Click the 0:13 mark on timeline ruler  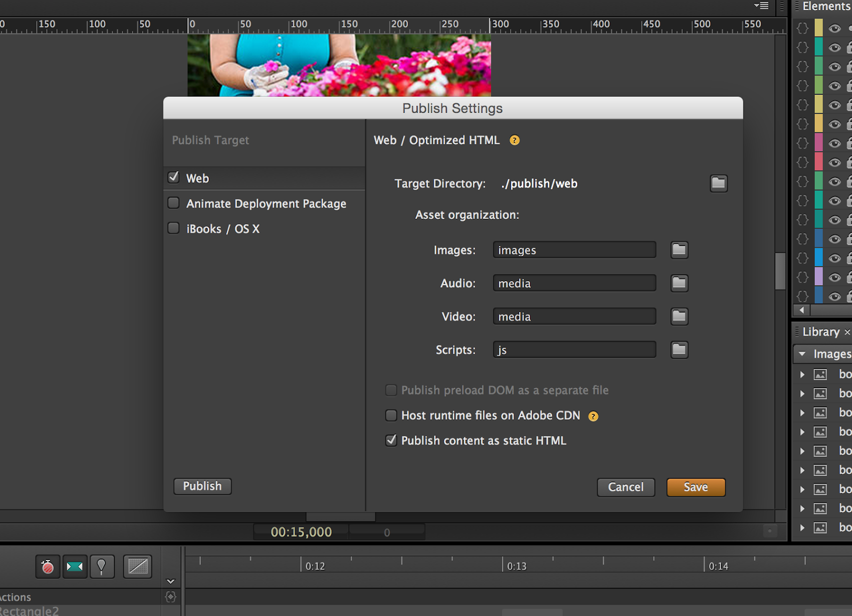tap(517, 566)
